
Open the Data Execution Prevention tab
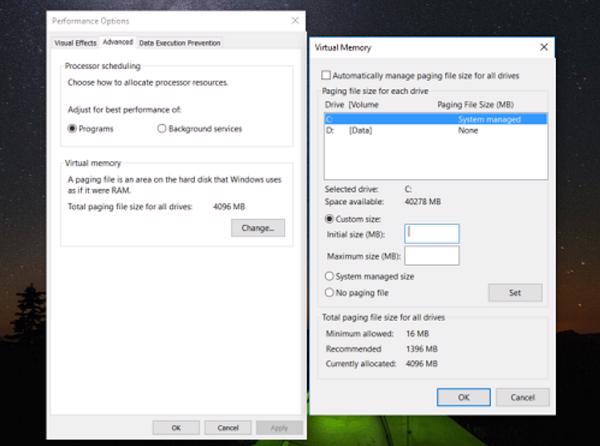coord(180,43)
